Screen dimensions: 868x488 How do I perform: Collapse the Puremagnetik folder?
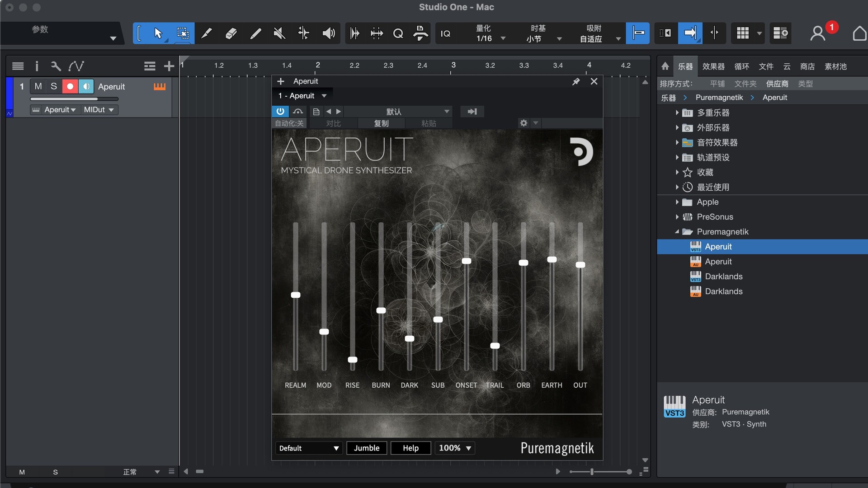pyautogui.click(x=677, y=232)
